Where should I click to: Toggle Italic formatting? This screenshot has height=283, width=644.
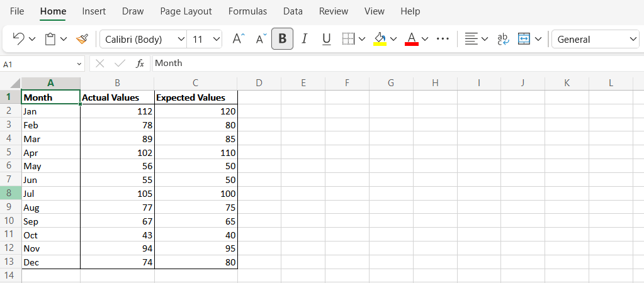point(304,39)
